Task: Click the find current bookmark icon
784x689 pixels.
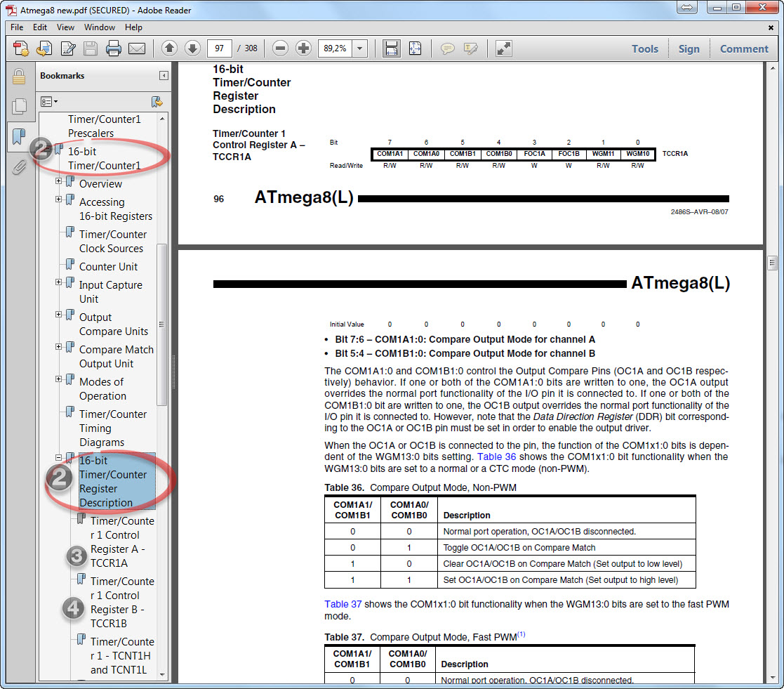Action: (157, 102)
